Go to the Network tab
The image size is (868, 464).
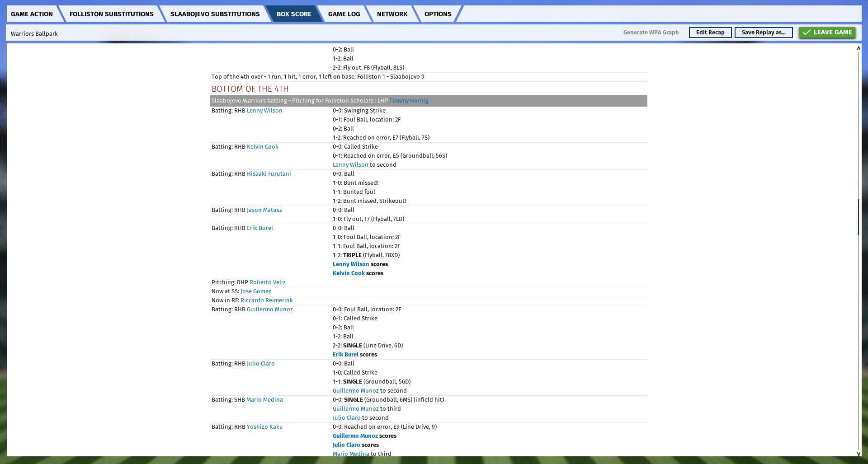point(392,14)
